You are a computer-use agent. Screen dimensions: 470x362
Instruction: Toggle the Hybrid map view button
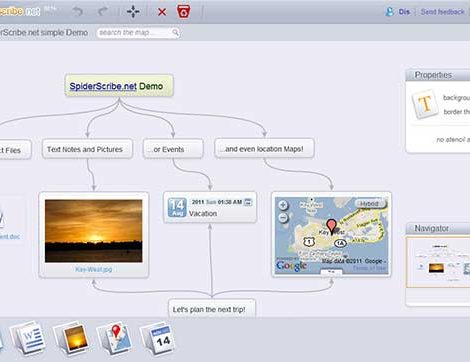pyautogui.click(x=369, y=203)
